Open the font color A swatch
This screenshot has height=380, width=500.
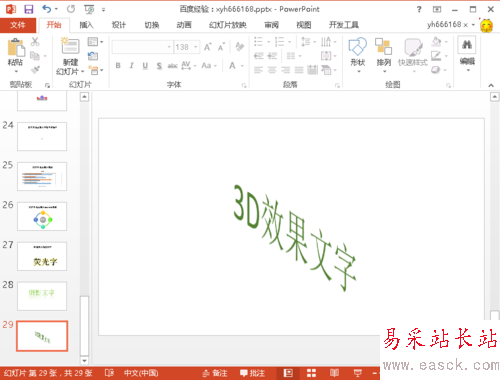[232, 66]
